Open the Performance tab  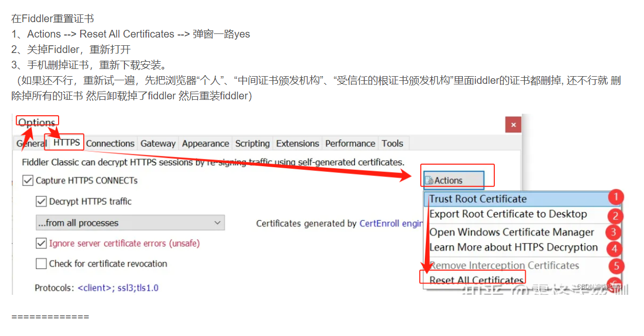coord(350,144)
